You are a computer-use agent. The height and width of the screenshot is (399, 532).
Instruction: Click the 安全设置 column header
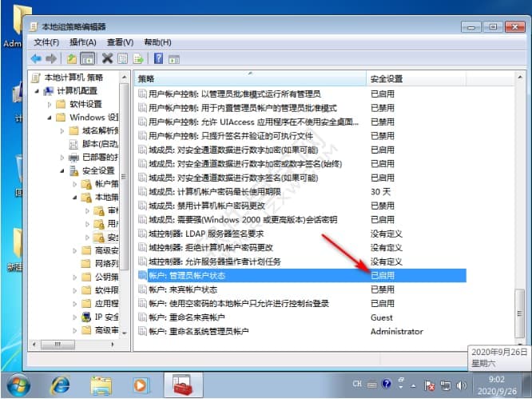415,79
